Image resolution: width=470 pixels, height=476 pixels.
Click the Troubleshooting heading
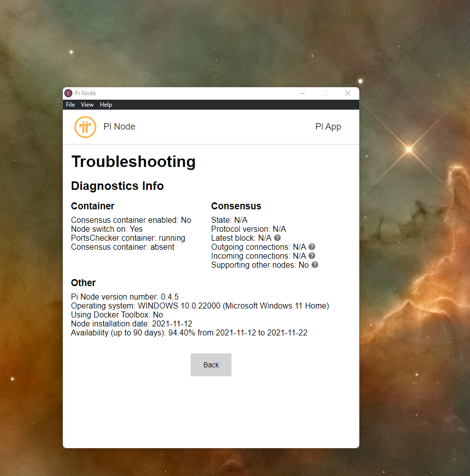tap(133, 161)
